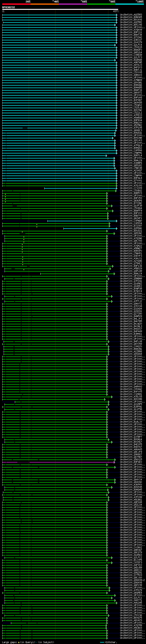146x644 pixels.
Task: Select hit UniRef100_B9I4Y6
Action: 131,20
